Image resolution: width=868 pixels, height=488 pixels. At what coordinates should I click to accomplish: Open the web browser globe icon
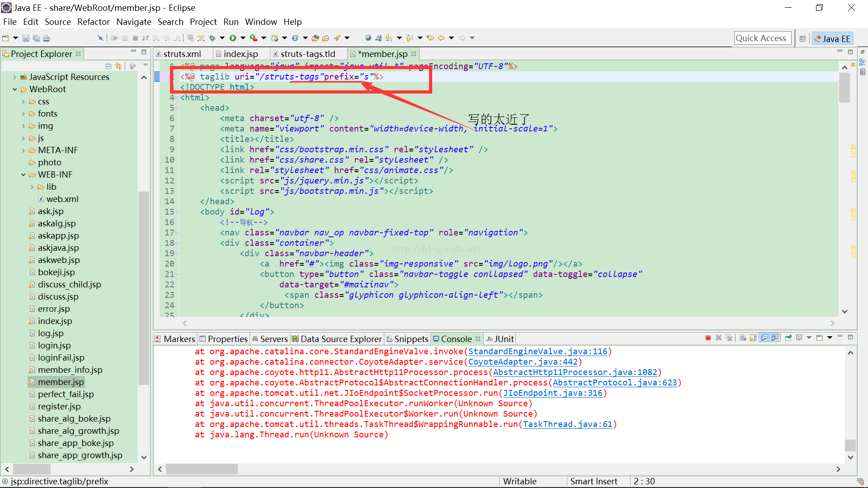(368, 38)
